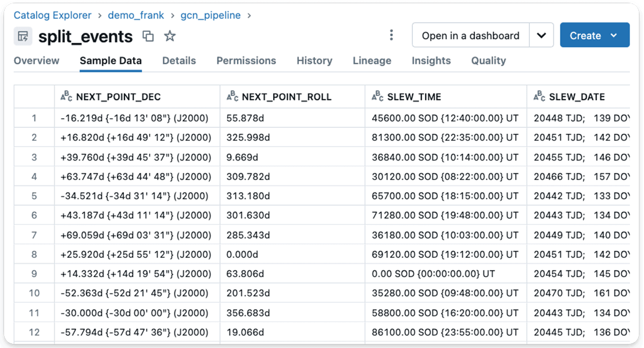Click the string type icon for SLEW_TIME
The height and width of the screenshot is (348, 644).
pos(378,97)
